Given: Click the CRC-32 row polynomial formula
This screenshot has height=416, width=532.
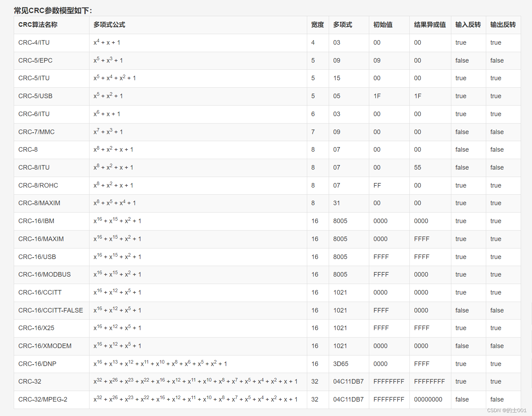Looking at the screenshot, I should 196,381.
